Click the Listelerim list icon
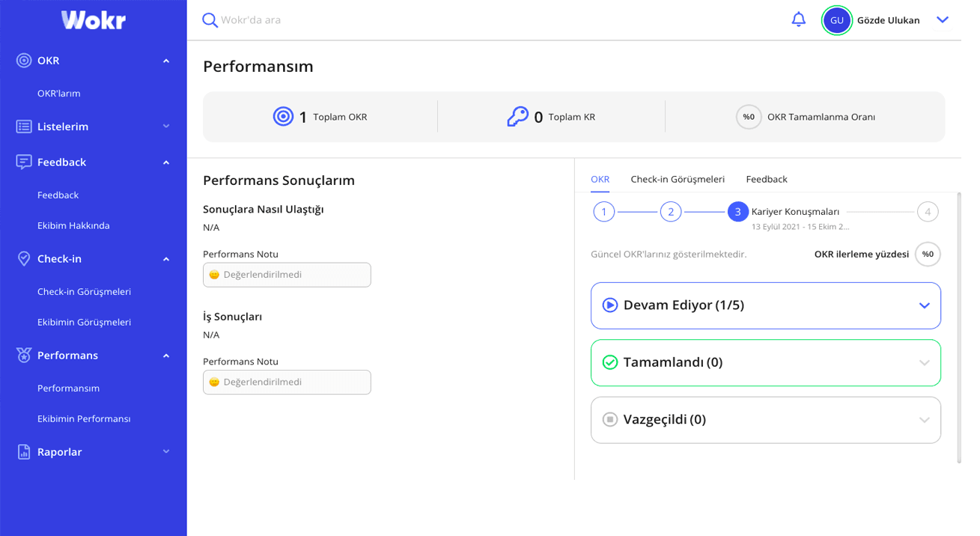Screen dimensions: 980x536 [x=24, y=127]
